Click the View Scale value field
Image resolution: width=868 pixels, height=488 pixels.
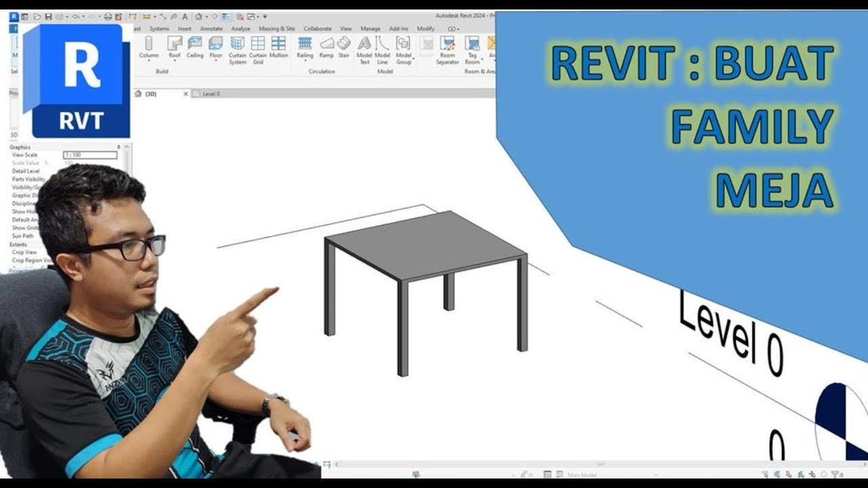90,155
